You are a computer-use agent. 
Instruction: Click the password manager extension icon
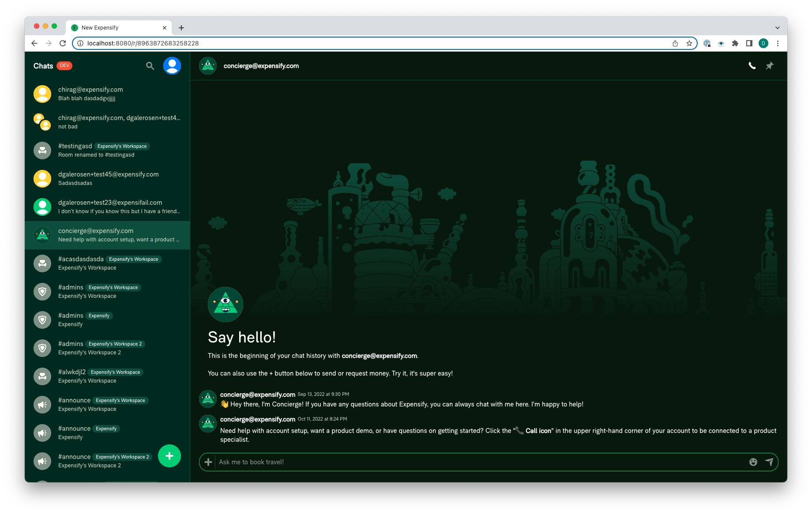coord(707,43)
